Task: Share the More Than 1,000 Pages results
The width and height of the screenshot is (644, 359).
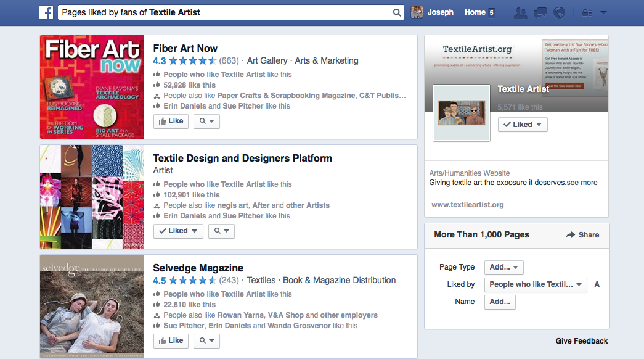Action: point(582,235)
